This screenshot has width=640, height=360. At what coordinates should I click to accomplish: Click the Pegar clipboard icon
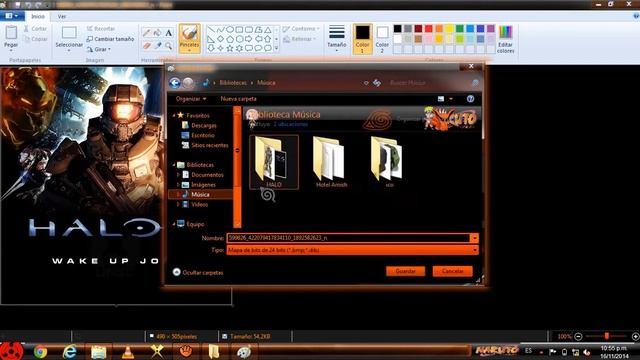pyautogui.click(x=11, y=33)
